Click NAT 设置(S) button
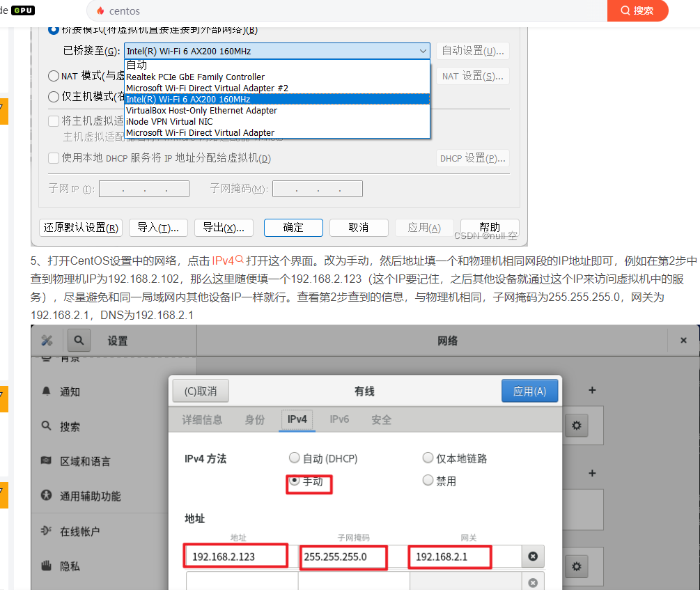Image resolution: width=700 pixels, height=590 pixels. point(473,77)
